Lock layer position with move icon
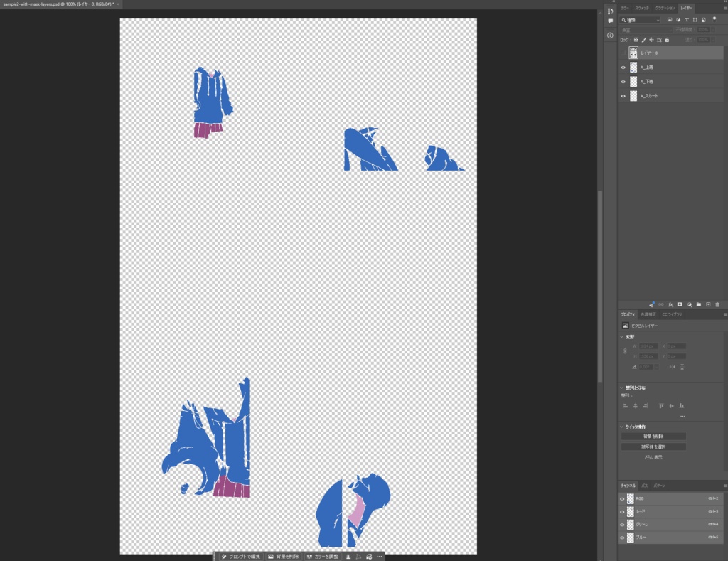The height and width of the screenshot is (561, 728). 651,40
